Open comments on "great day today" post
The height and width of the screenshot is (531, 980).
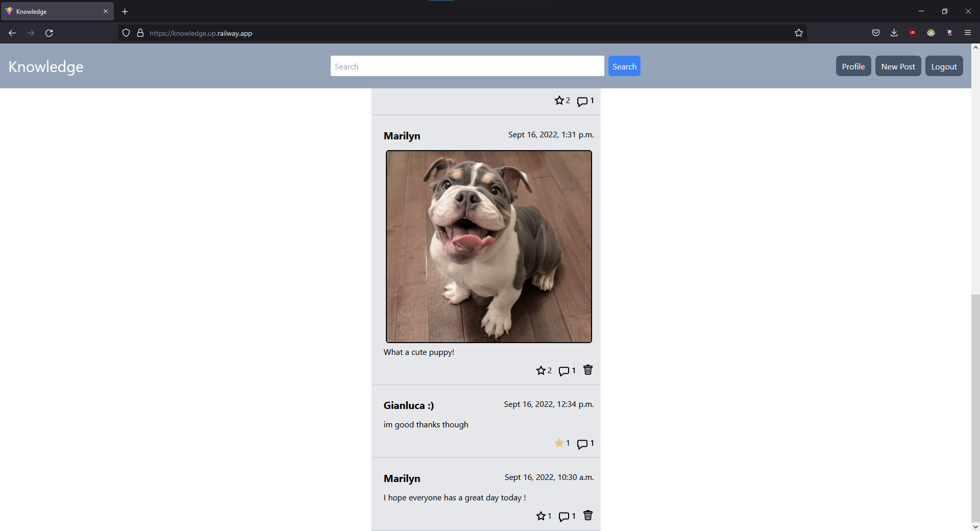tap(563, 517)
